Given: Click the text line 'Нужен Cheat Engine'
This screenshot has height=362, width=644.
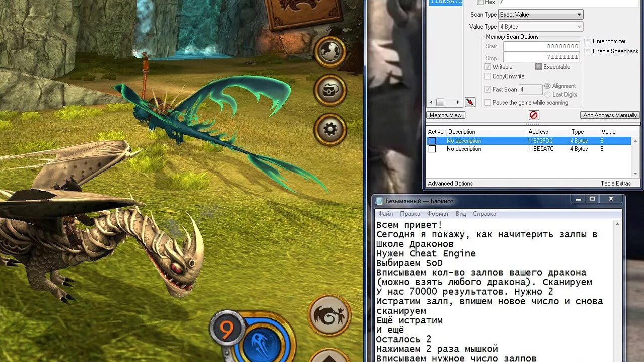Looking at the screenshot, I should [426, 253].
